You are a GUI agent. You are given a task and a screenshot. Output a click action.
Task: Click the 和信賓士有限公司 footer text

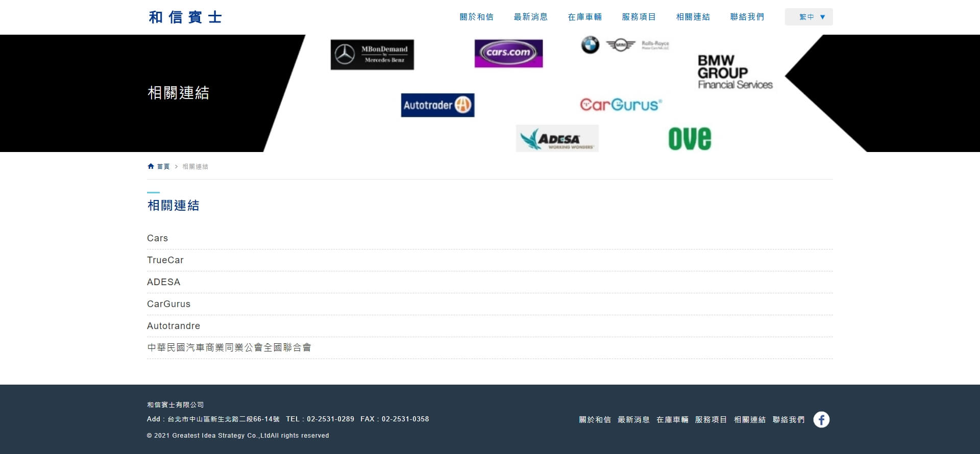176,405
